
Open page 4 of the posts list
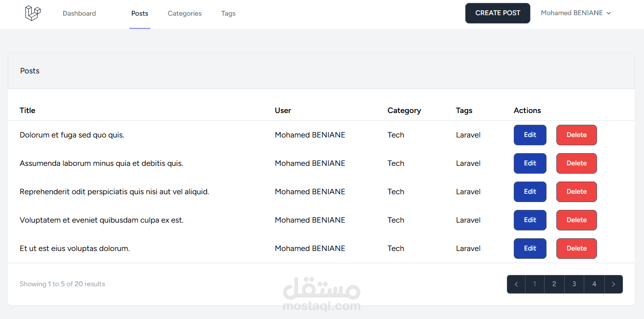click(x=594, y=284)
